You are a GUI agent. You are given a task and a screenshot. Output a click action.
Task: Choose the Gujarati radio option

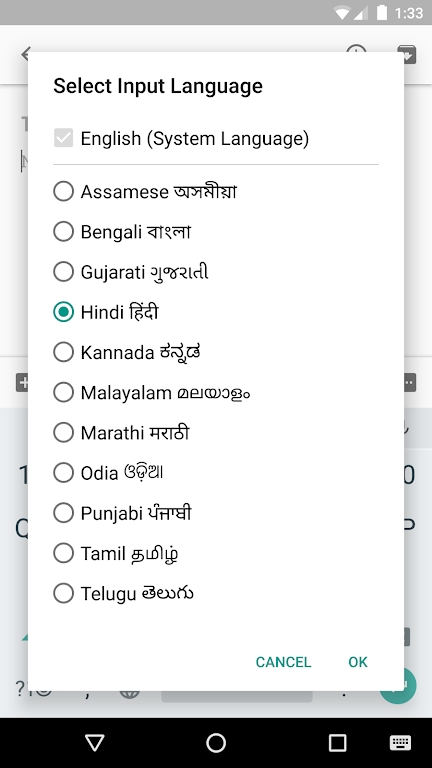click(64, 271)
